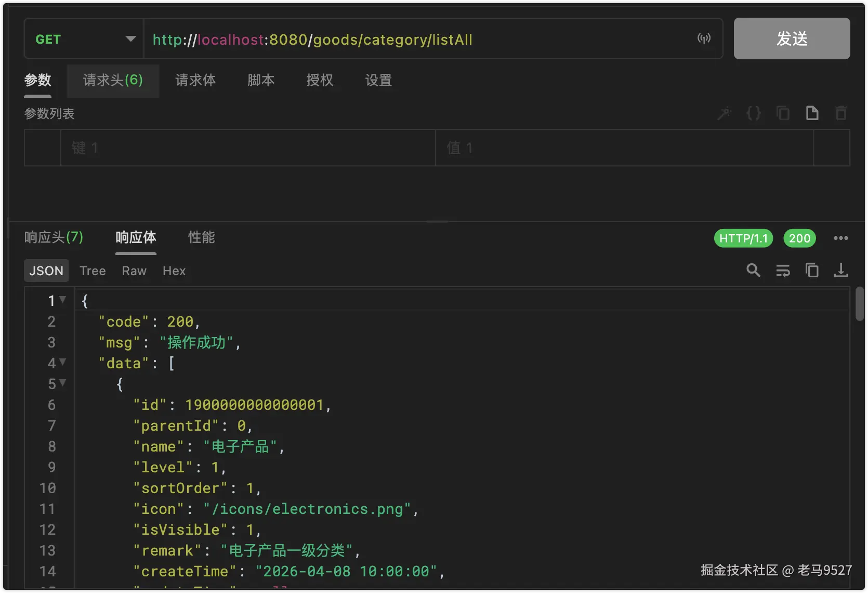Open the GET request method dropdown

tap(83, 38)
